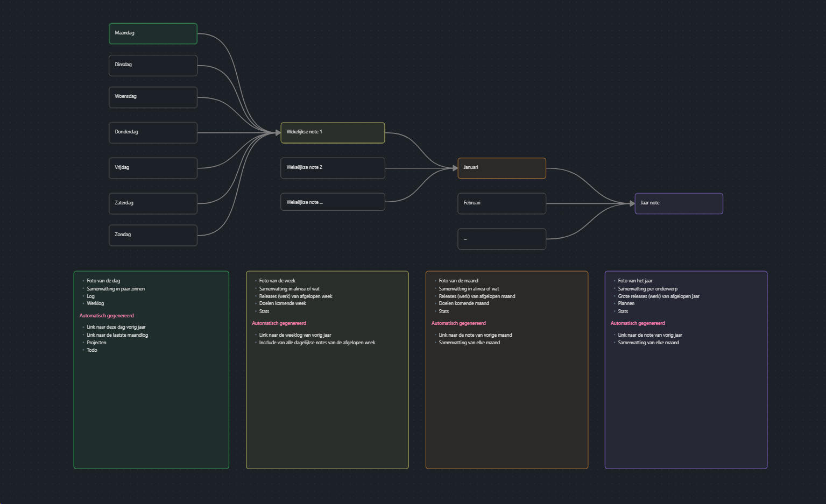Click the arrowhead entering Wekelijkse note 1
Image resolution: width=826 pixels, height=504 pixels.
278,132
